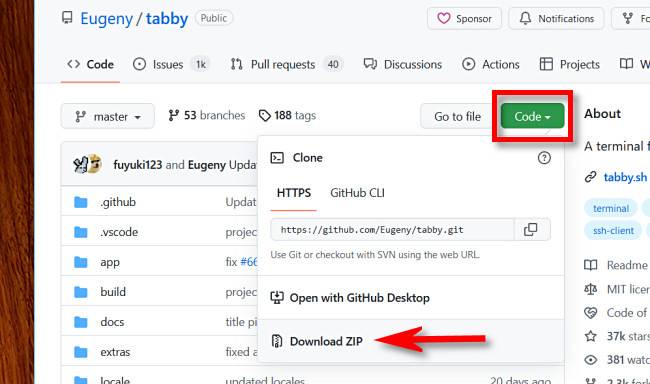650x384 pixels.
Task: Click the Discussions speech bubble icon
Action: 370,64
